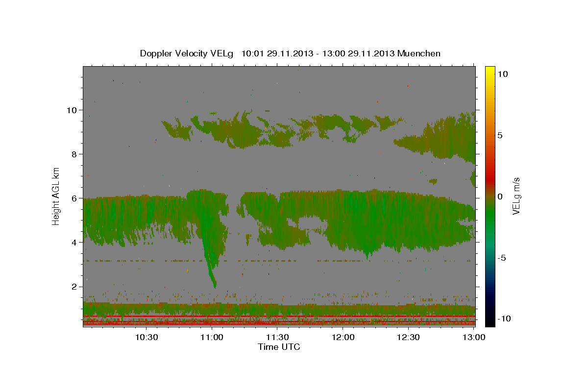Click the fall streak tip near 11:00
The height and width of the screenshot is (392, 588).
point(214,286)
